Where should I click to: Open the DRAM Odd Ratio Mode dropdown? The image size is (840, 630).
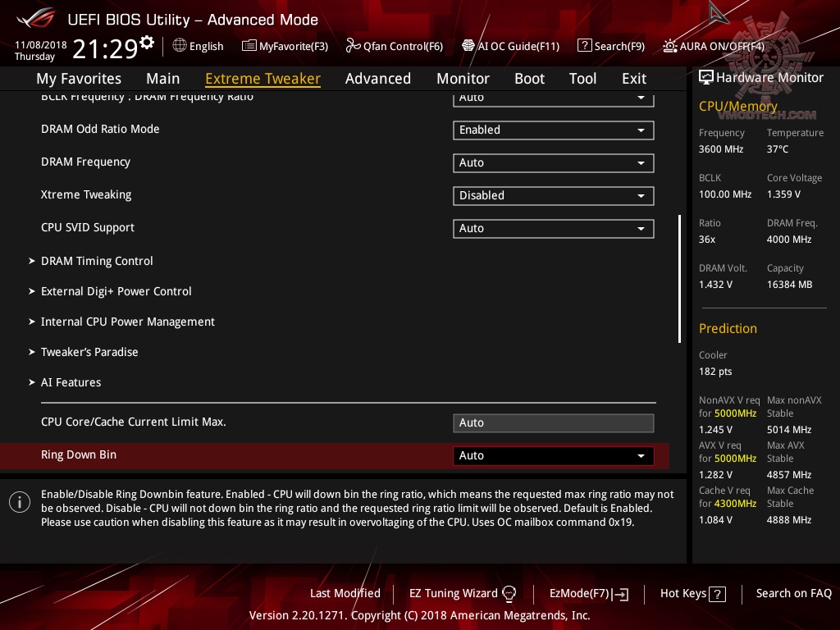[554, 130]
